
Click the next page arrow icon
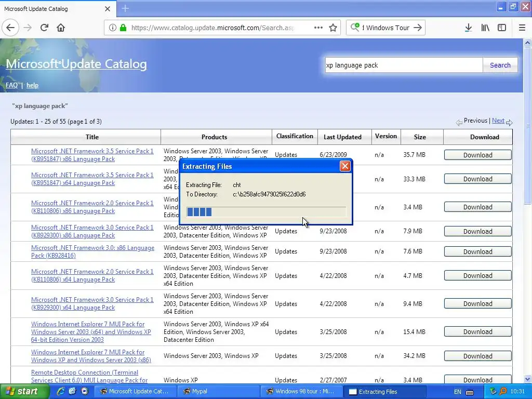click(x=509, y=123)
